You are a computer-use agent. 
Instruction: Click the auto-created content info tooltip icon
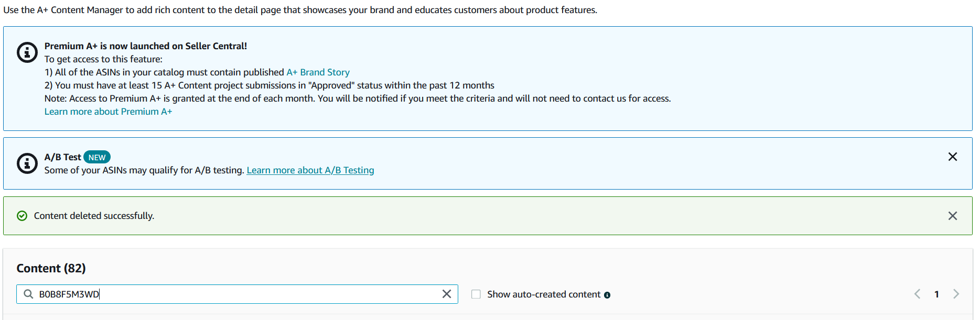point(607,295)
